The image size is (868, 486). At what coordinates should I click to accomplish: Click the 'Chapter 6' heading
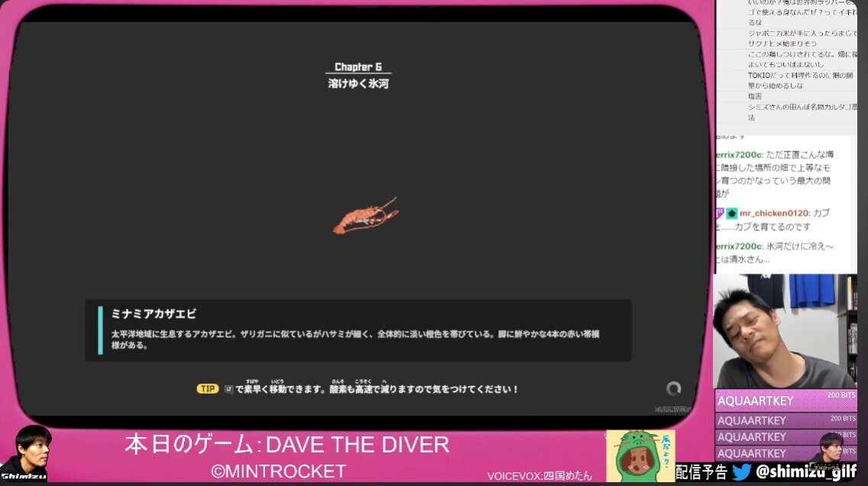[x=358, y=67]
